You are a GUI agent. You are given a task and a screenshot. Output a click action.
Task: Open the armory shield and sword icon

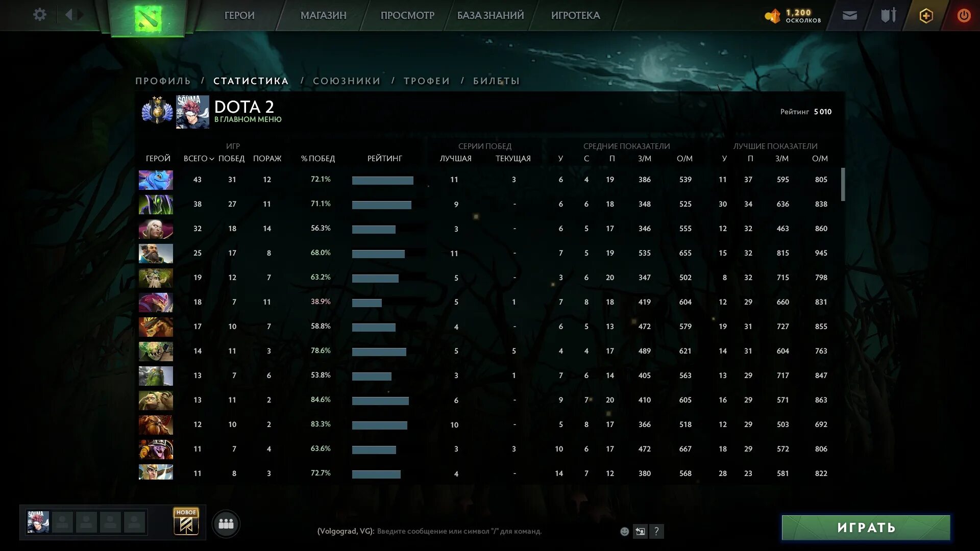[x=888, y=16]
